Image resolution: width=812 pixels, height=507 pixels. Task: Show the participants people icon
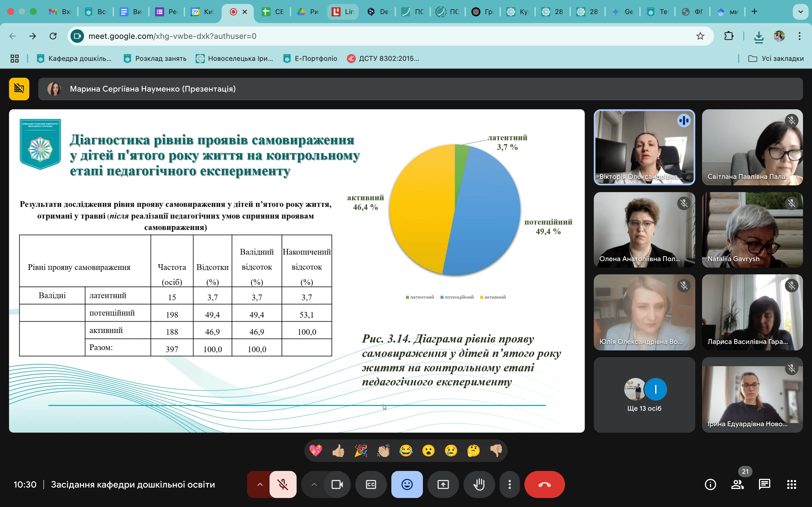[x=737, y=484]
